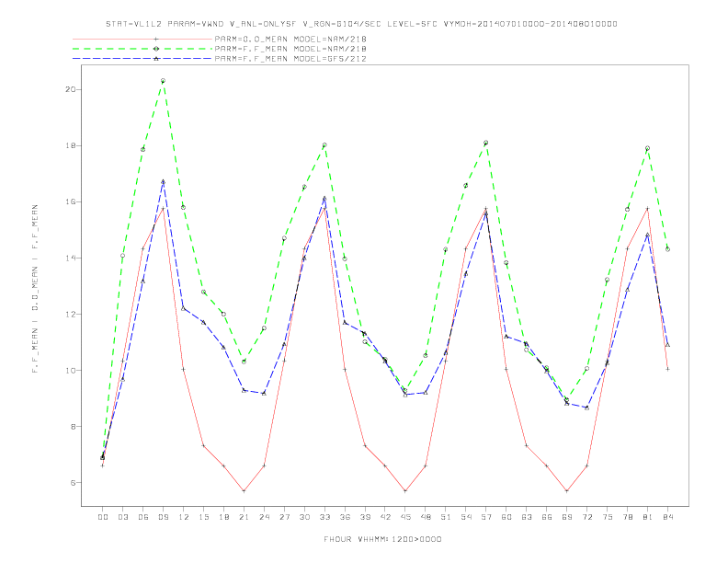
Task: Click x-axis tick label 03
Action: pyautogui.click(x=122, y=517)
